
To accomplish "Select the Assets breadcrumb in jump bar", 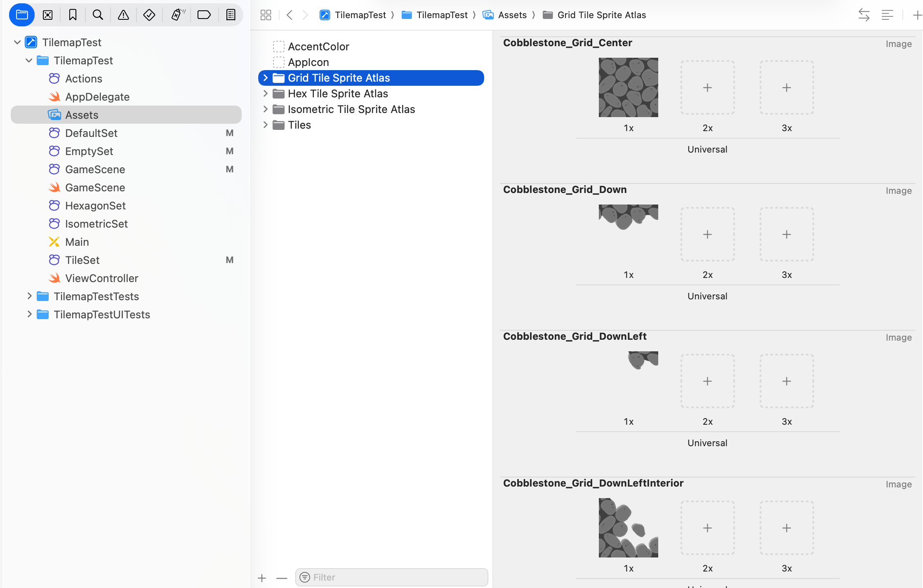I will pyautogui.click(x=512, y=15).
